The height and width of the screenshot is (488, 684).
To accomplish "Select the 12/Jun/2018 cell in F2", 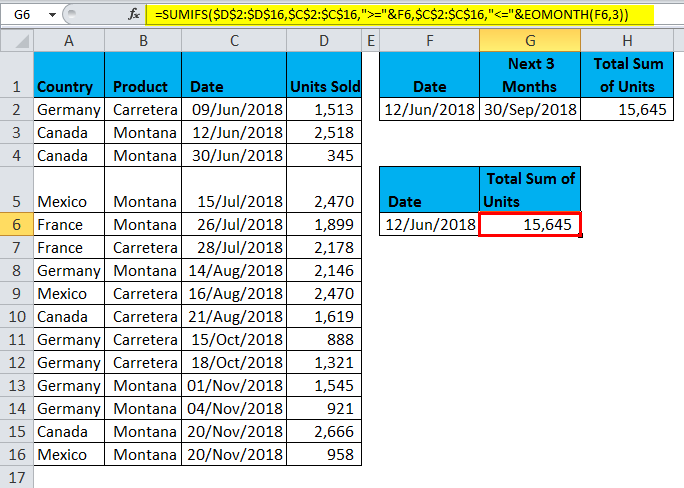I will [x=430, y=109].
